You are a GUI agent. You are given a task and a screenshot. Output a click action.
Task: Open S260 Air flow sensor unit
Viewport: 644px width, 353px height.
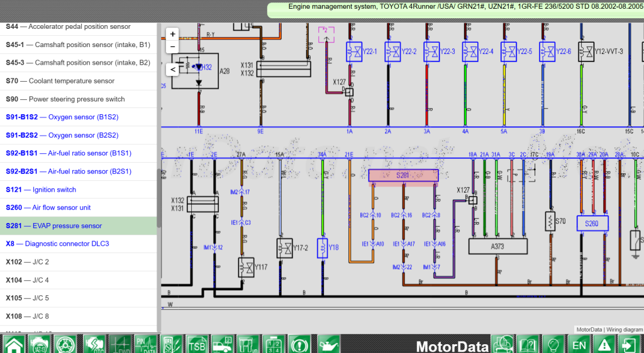pyautogui.click(x=79, y=207)
